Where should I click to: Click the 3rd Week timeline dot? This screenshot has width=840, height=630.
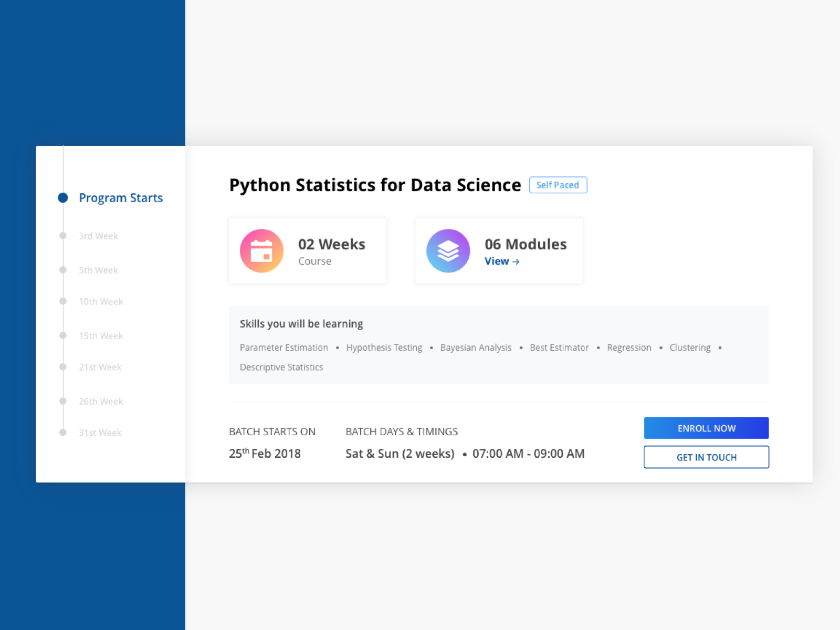point(63,236)
